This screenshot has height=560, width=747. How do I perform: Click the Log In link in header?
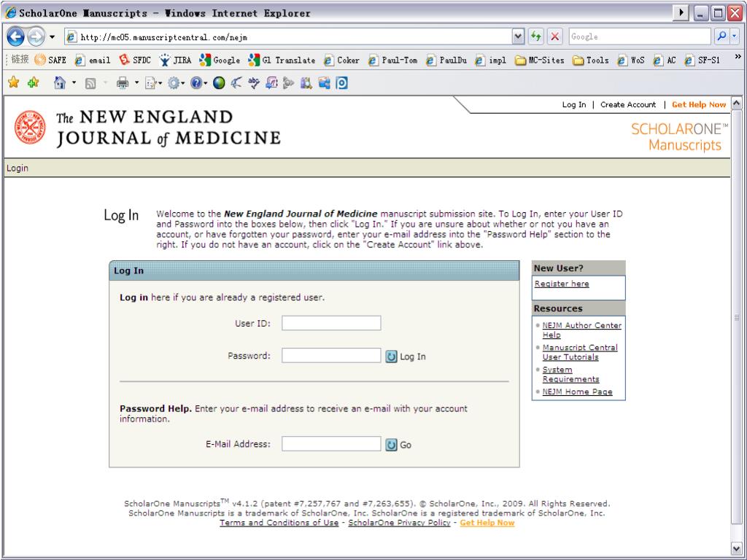(x=574, y=105)
